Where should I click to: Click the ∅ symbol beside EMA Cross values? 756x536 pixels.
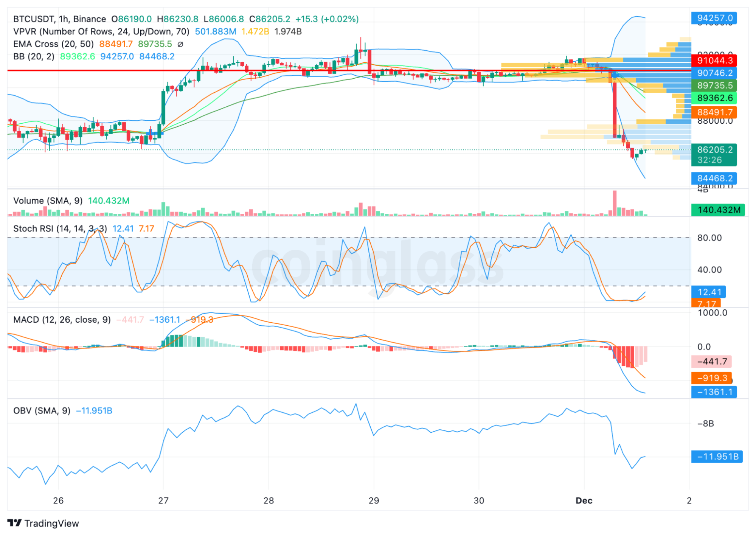pyautogui.click(x=180, y=44)
